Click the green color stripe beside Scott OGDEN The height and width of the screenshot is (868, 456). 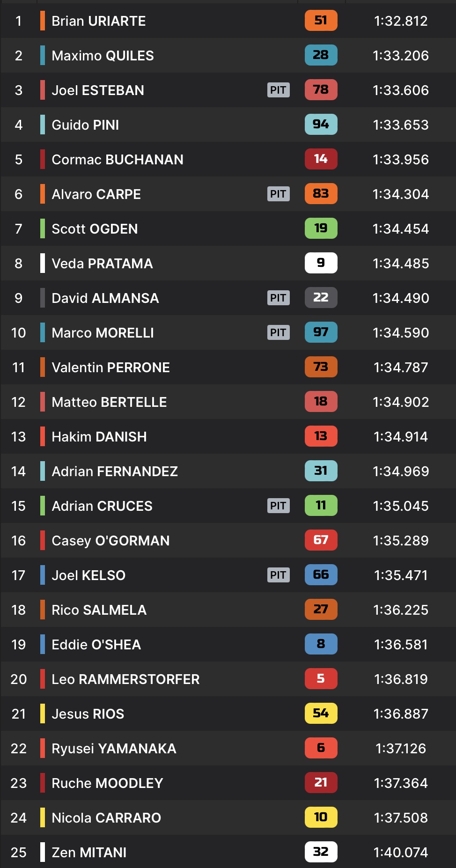pyautogui.click(x=43, y=228)
